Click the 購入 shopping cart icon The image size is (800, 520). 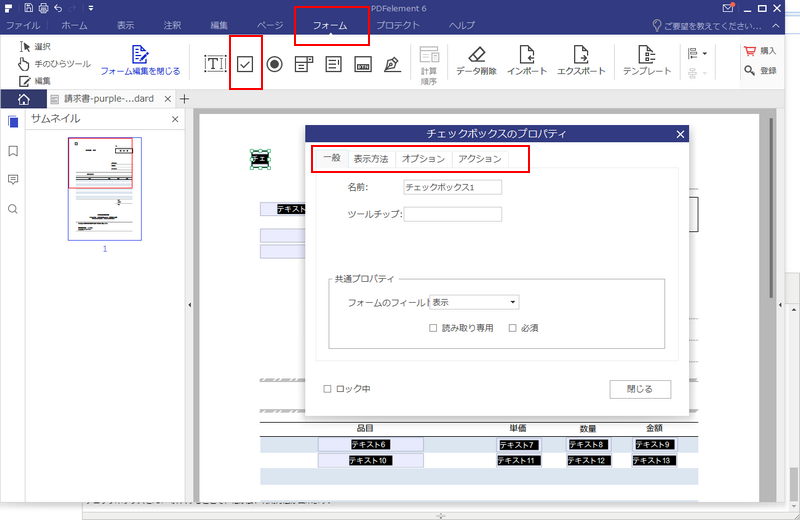(x=749, y=51)
